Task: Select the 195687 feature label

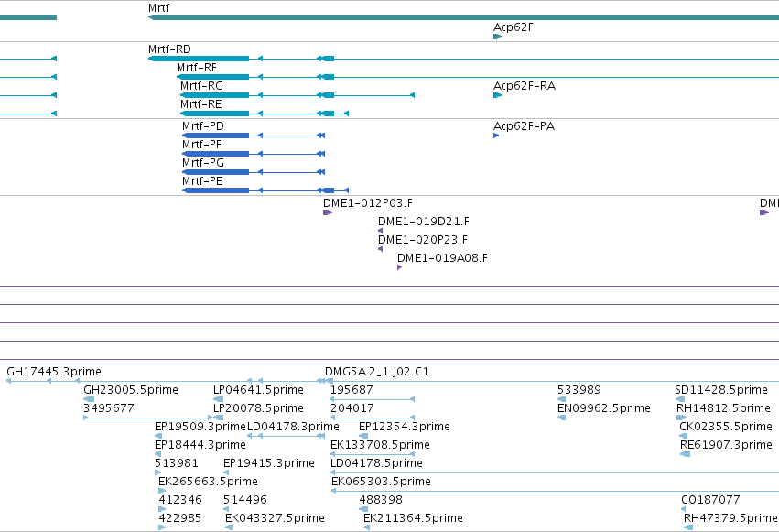Action: click(x=352, y=390)
